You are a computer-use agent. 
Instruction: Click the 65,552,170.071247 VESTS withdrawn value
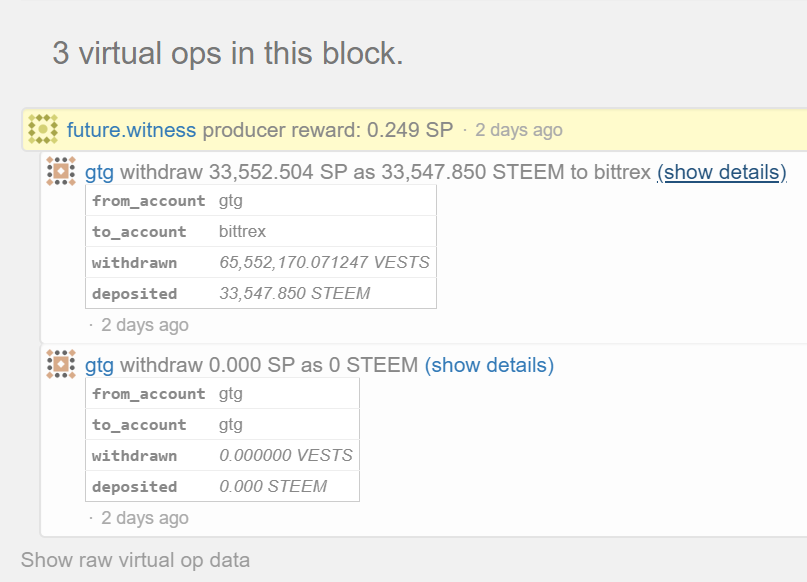tap(324, 262)
